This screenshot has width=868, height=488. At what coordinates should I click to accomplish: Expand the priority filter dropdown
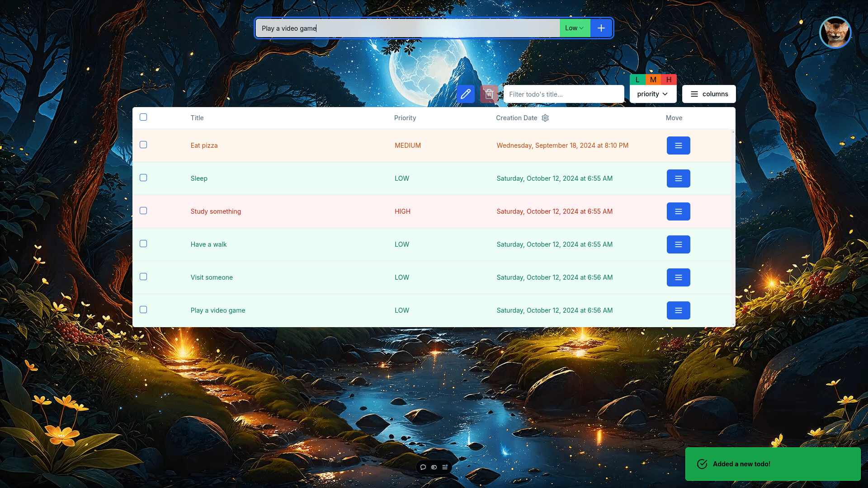pos(652,94)
